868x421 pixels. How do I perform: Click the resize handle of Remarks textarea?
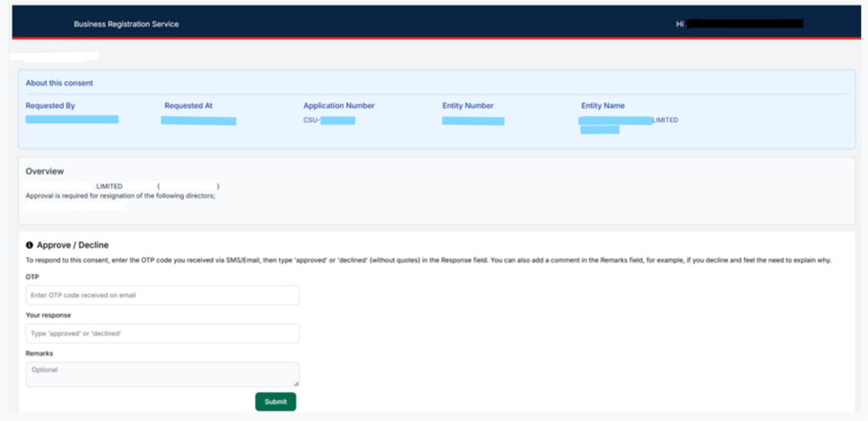coord(296,384)
